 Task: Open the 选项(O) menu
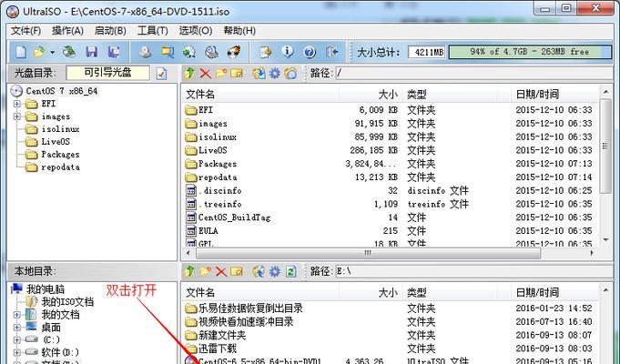pos(196,30)
